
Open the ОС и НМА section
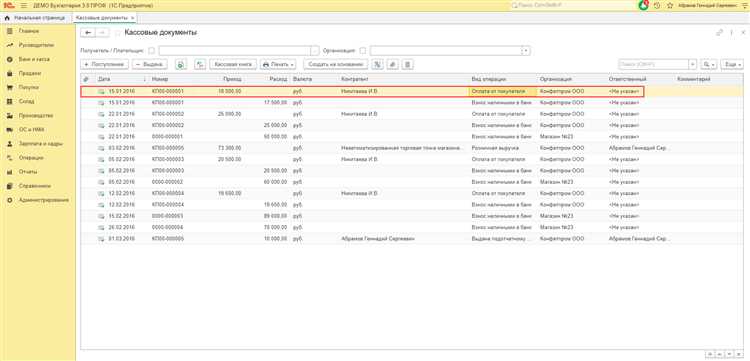[x=32, y=130]
